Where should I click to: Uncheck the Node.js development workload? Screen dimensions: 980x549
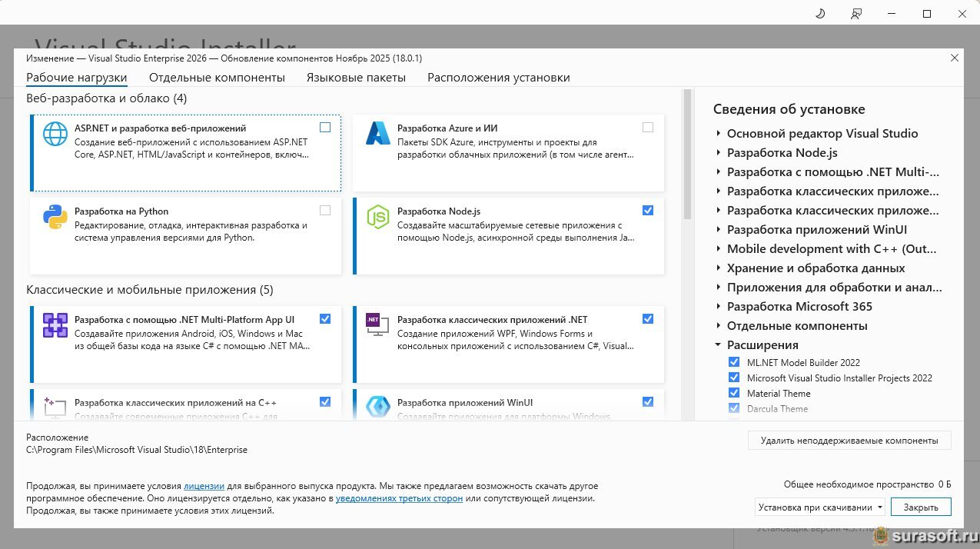pyautogui.click(x=648, y=211)
